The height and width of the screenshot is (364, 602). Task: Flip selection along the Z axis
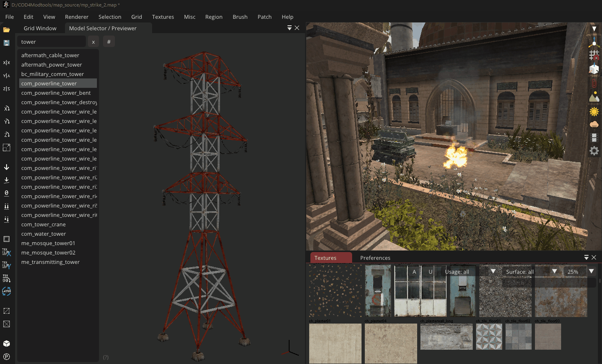coord(7,89)
